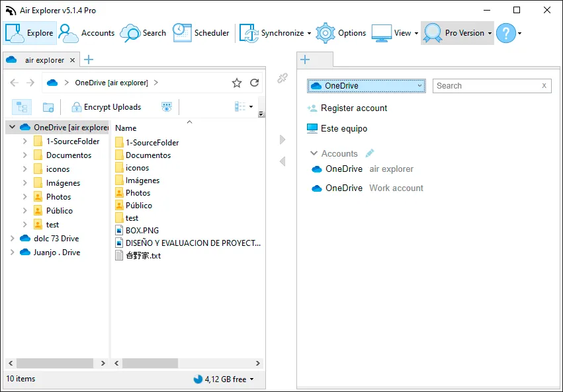Click the file list horizontal scrollbar thumb
This screenshot has height=392, width=563.
point(150,364)
